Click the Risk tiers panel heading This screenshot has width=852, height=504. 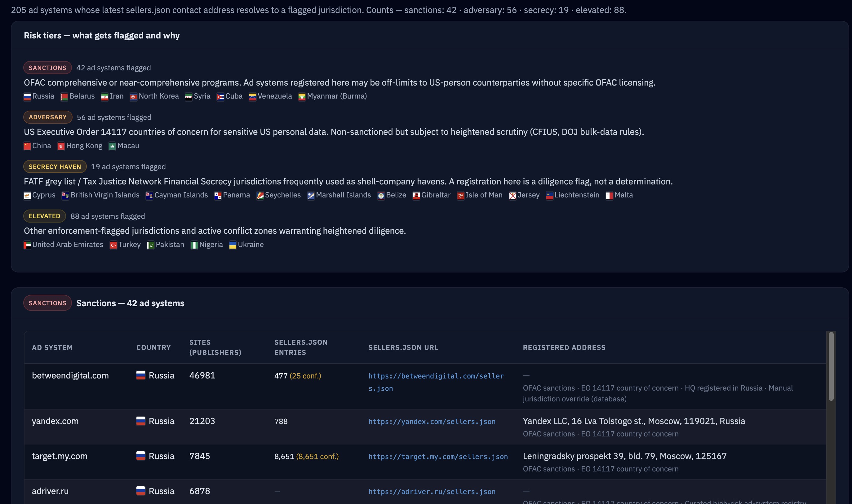pyautogui.click(x=102, y=35)
